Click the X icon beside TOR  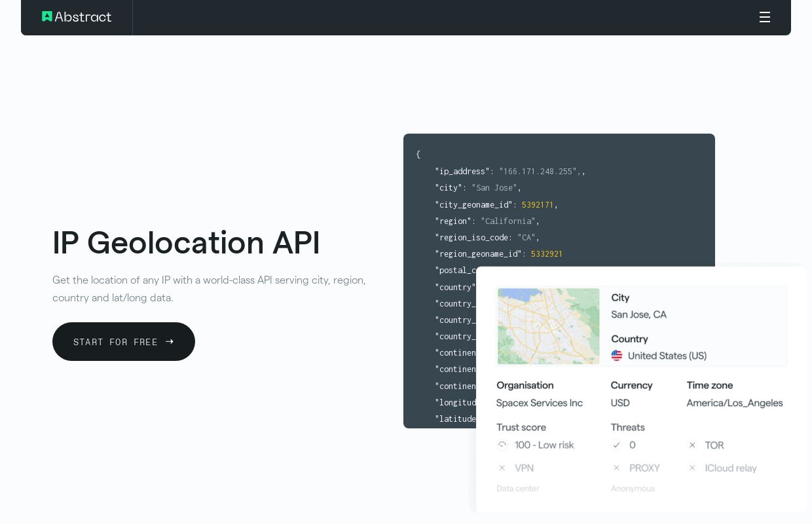692,445
